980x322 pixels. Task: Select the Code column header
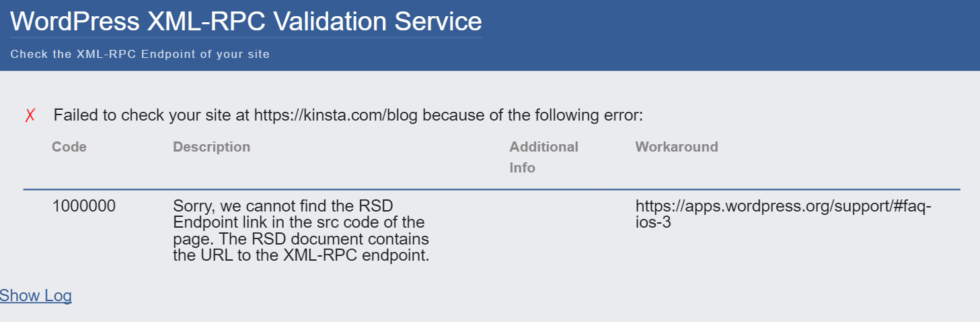pyautogui.click(x=69, y=147)
